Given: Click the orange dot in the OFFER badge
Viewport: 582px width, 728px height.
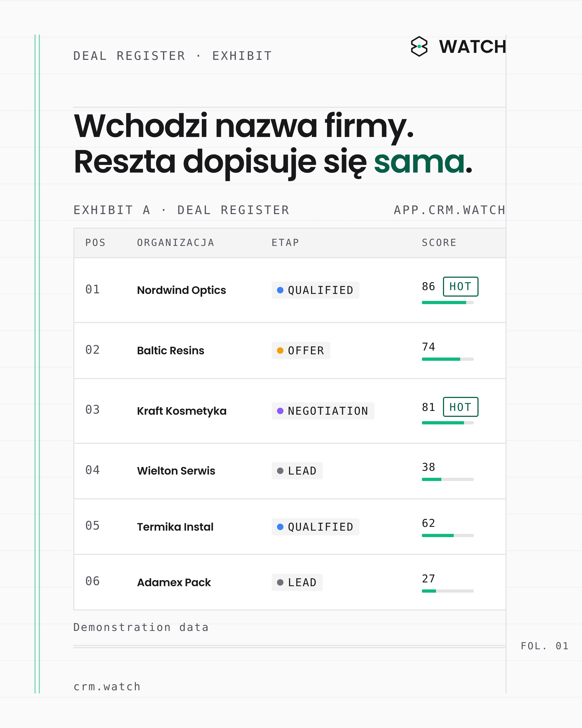Looking at the screenshot, I should coord(280,351).
